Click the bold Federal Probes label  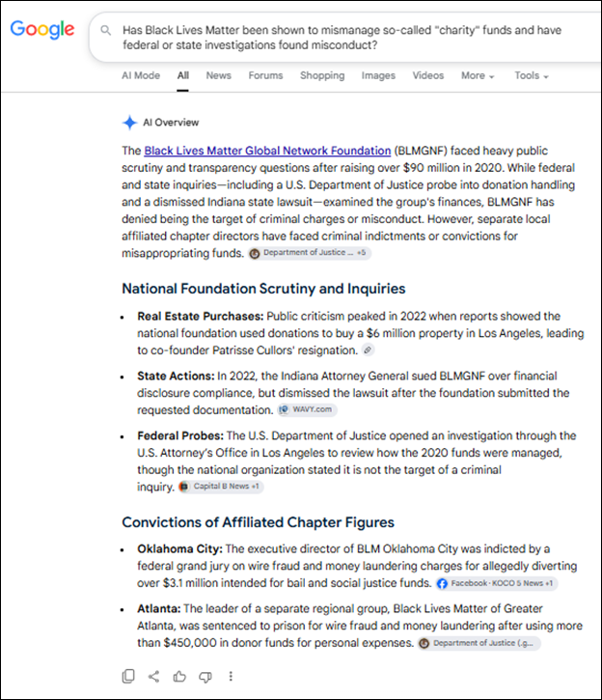pos(180,435)
